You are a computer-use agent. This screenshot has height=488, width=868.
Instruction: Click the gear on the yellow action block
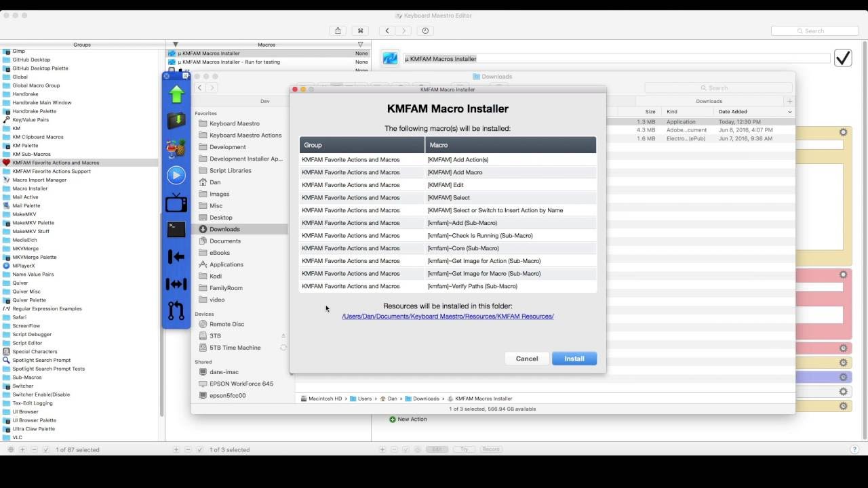[843, 132]
